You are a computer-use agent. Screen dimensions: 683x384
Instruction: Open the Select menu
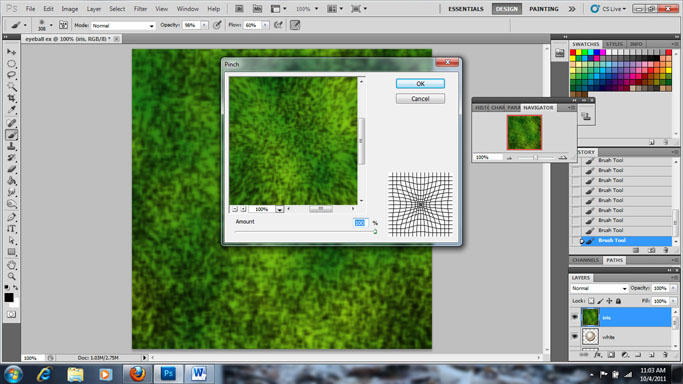point(117,9)
